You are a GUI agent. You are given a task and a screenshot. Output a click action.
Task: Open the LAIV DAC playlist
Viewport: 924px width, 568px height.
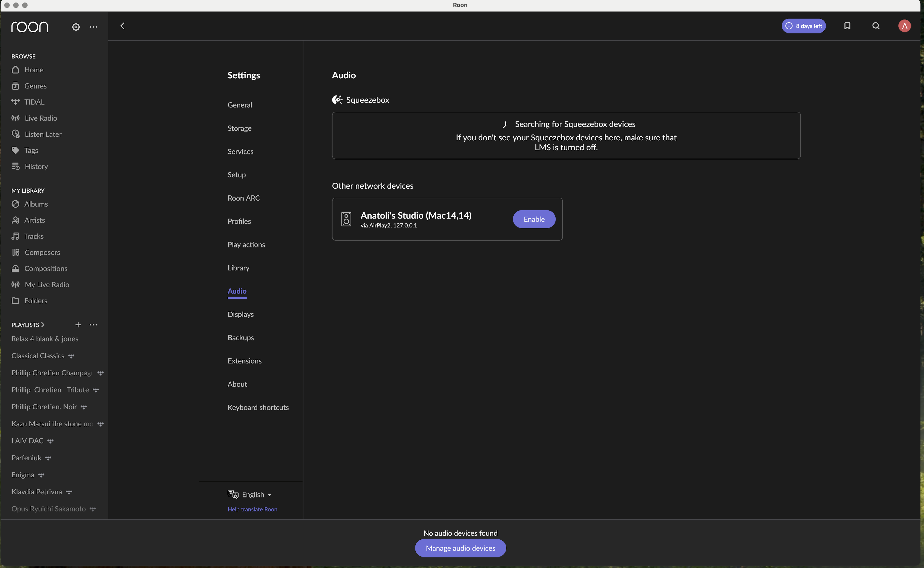coord(27,441)
